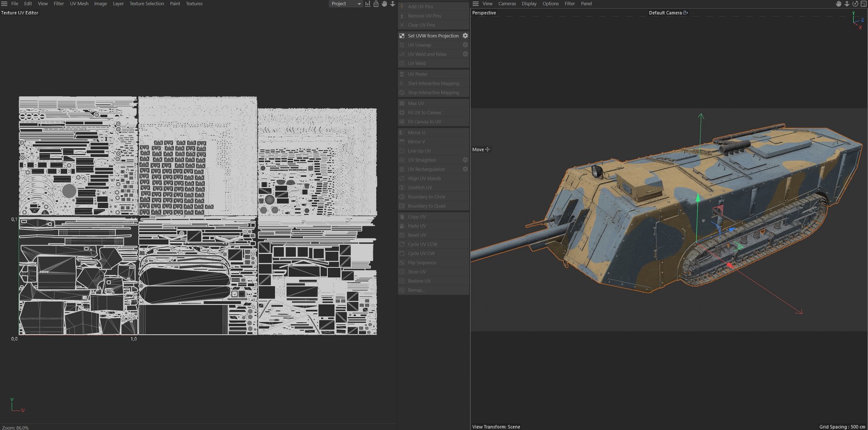Click the Default Camera link icon
Image resolution: width=868 pixels, height=430 pixels.
pos(686,13)
